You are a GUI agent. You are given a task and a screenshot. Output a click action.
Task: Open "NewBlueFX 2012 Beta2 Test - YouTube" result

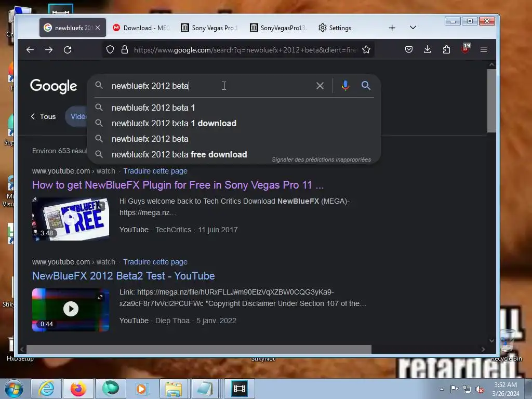click(x=124, y=276)
